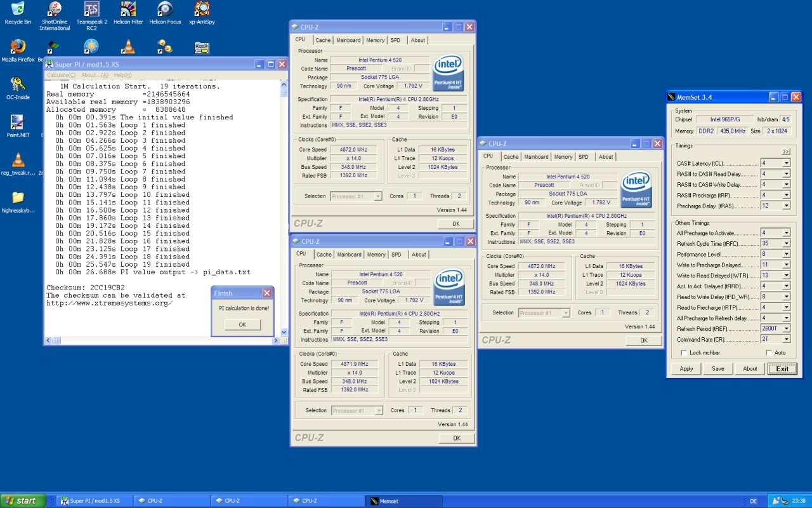The image size is (812, 508).
Task: Click the start button
Action: click(x=23, y=501)
